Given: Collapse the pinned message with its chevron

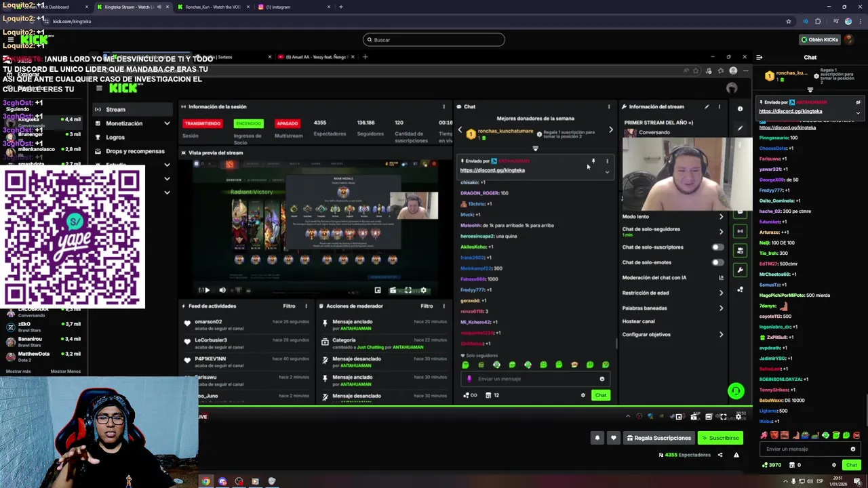Looking at the screenshot, I should (x=607, y=171).
